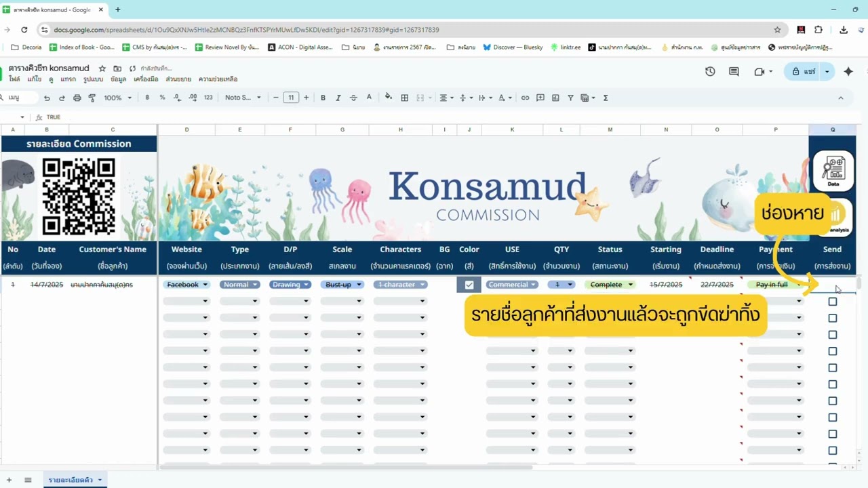Viewport: 868px width, 488px height.
Task: Bookmark this page star in address bar
Action: pos(777,30)
